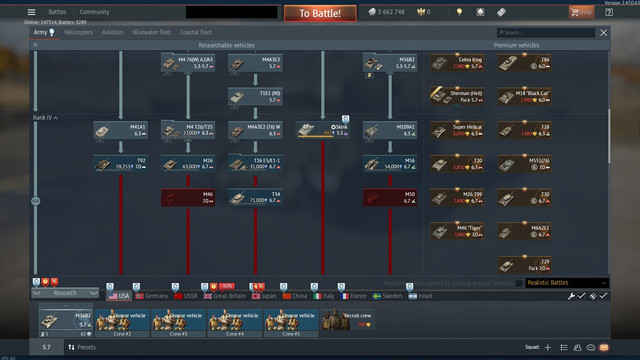Select premium M6A2E1 vehicle

tap(524, 231)
